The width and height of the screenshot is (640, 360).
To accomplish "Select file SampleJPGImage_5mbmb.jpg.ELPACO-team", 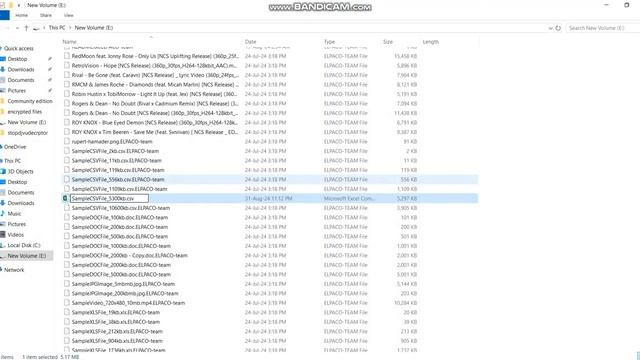I will 123,284.
